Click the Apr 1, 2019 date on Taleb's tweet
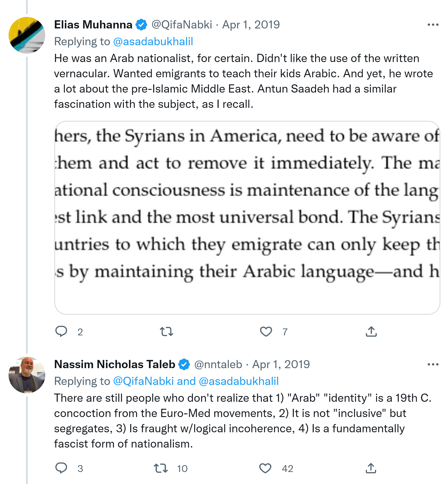Image resolution: width=448 pixels, height=484 pixels. point(281,364)
